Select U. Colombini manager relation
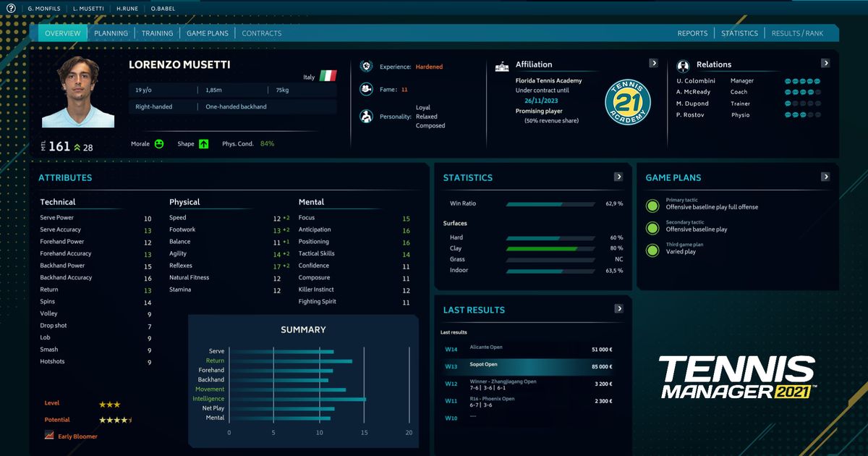 [749, 81]
